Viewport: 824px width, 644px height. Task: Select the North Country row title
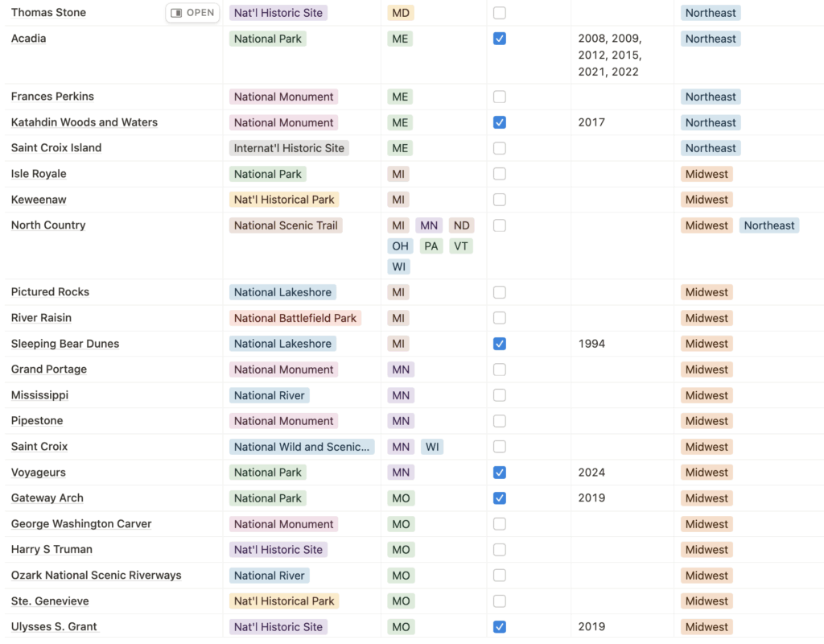(x=47, y=225)
